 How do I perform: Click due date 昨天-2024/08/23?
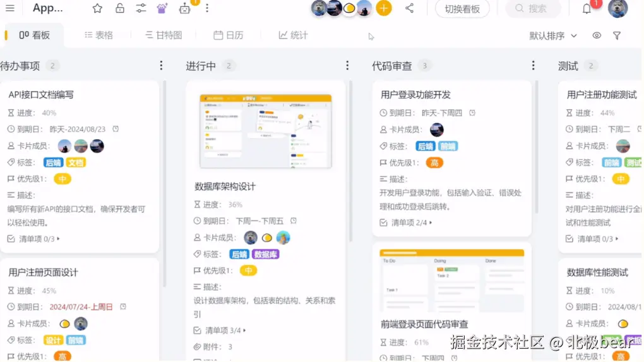coord(77,129)
